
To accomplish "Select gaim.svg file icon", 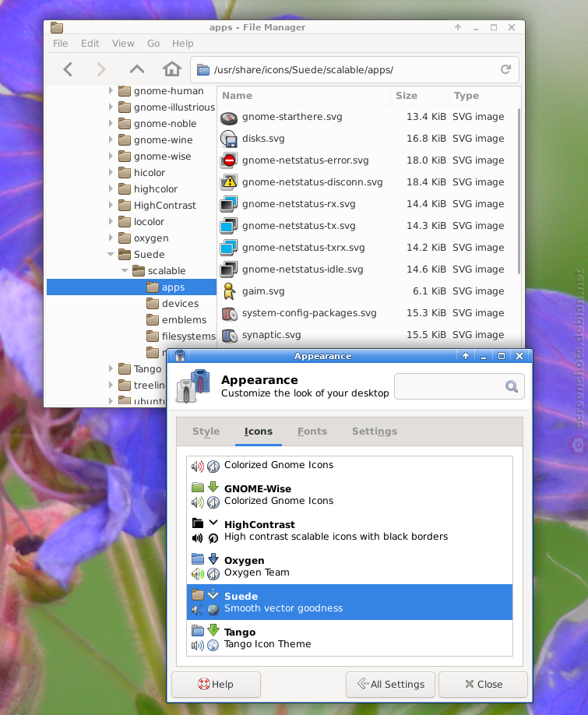I will pyautogui.click(x=229, y=291).
